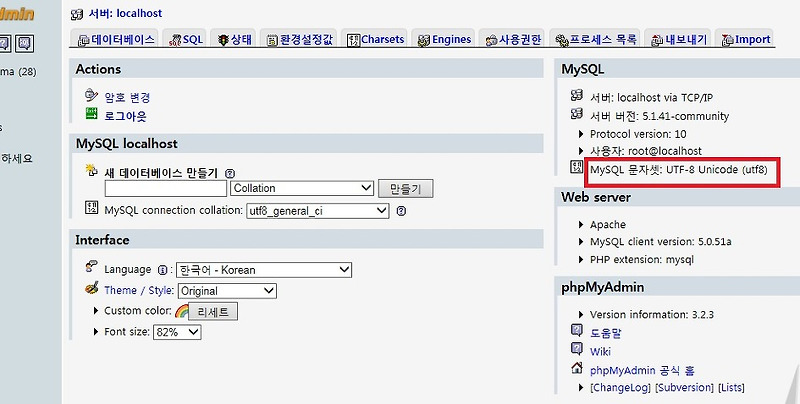Open the Language dropdown showing Korean
Viewport: 800px width, 404px height.
point(264,270)
